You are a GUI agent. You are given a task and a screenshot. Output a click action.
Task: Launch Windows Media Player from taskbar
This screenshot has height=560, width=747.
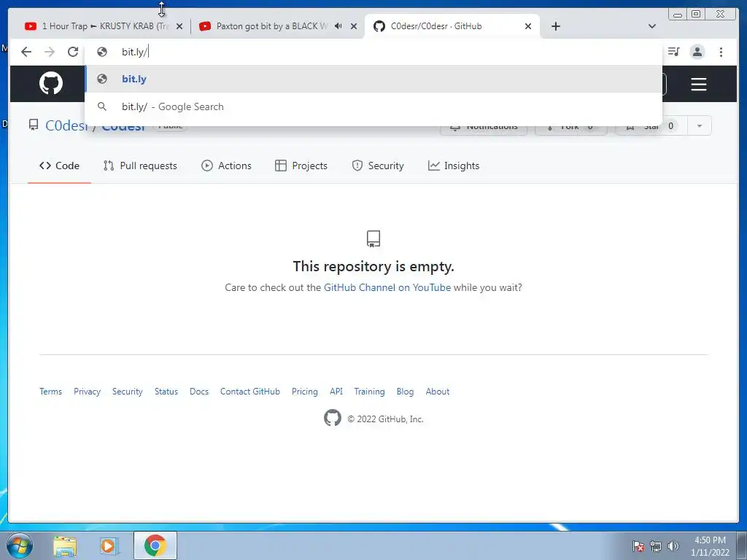click(x=109, y=545)
